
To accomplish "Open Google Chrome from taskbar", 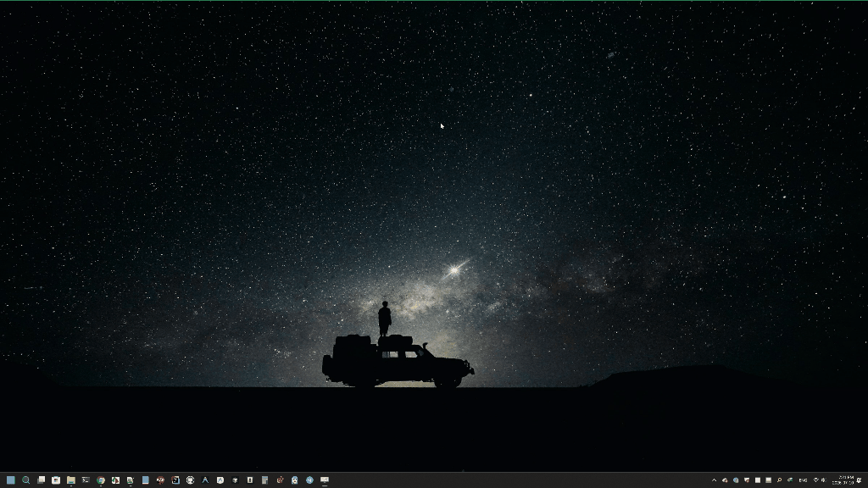I will (101, 480).
